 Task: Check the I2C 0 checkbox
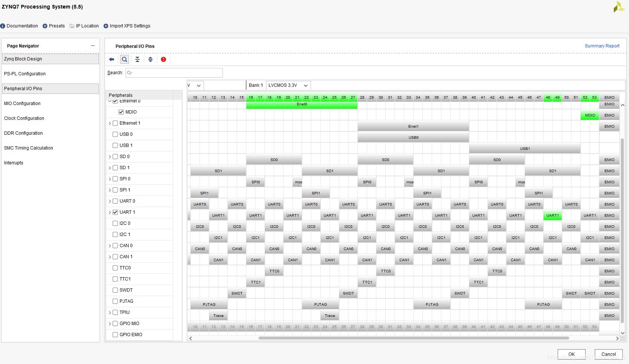pyautogui.click(x=115, y=223)
